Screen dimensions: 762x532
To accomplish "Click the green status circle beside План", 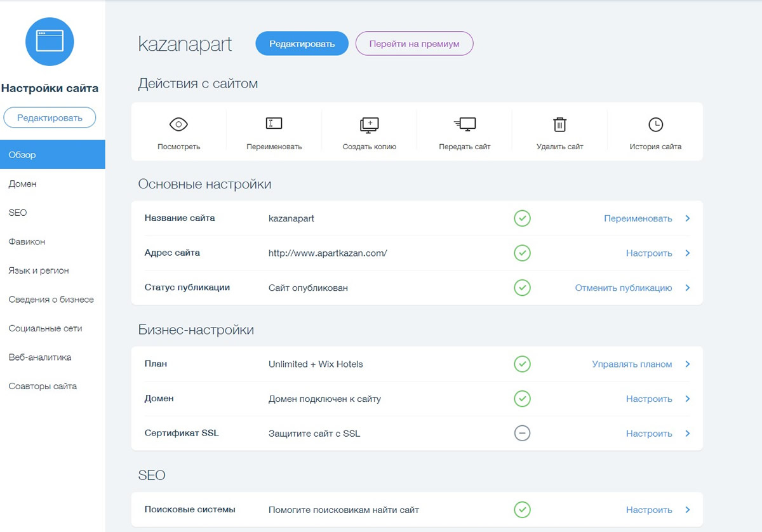I will (x=522, y=364).
